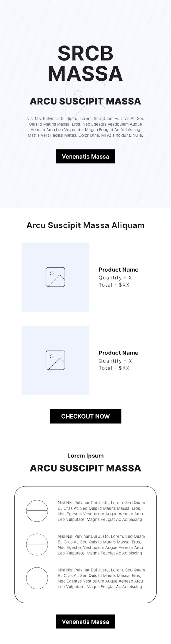Click the hero description paragraph
This screenshot has width=171, height=644.
pyautogui.click(x=85, y=127)
